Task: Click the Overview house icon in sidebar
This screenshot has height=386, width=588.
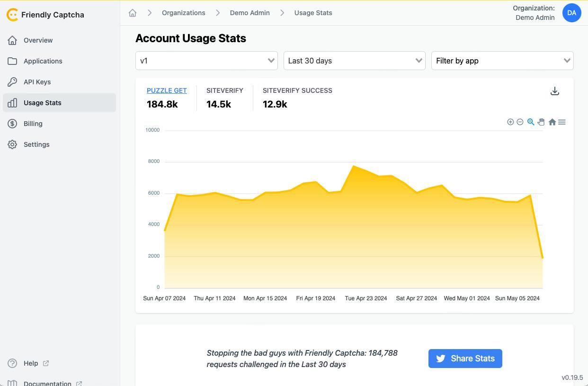Action: pyautogui.click(x=12, y=40)
